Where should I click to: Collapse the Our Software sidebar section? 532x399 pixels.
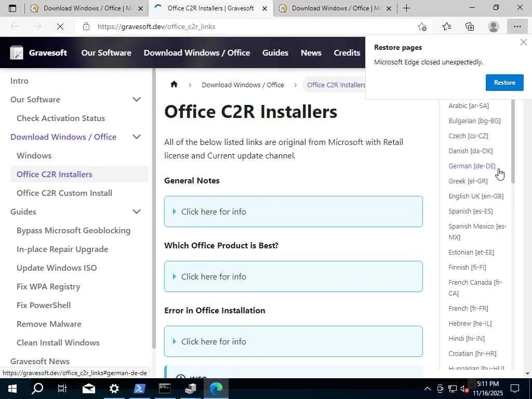pyautogui.click(x=137, y=99)
